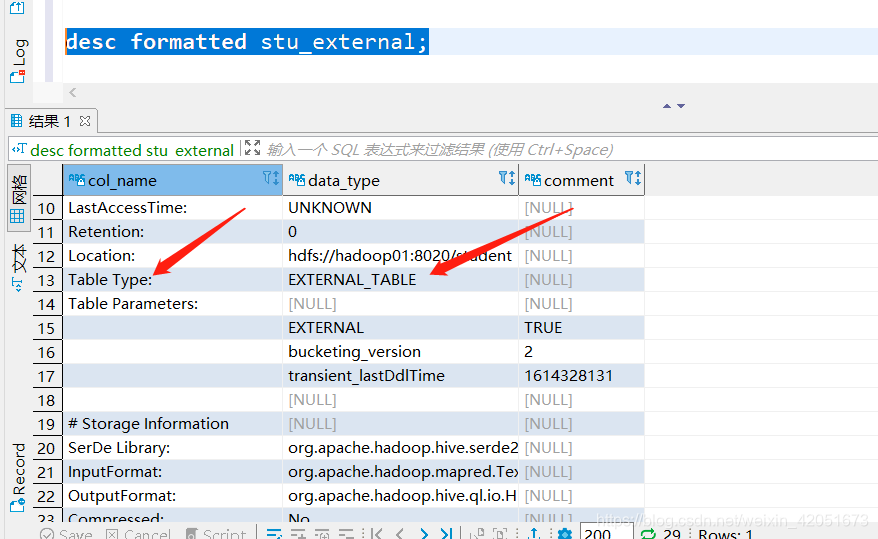The height and width of the screenshot is (539, 878).
Task: Select the EXTERNAL_TABLE value cell
Action: 400,280
